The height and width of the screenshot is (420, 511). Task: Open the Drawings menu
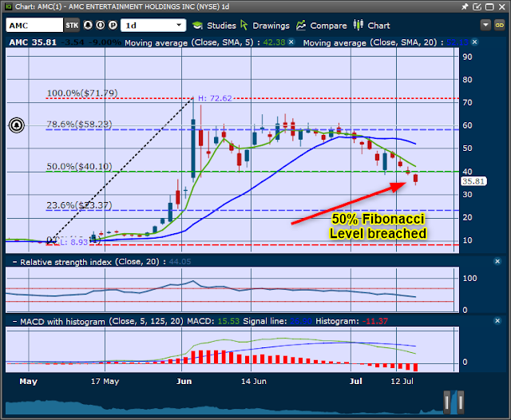(x=271, y=26)
